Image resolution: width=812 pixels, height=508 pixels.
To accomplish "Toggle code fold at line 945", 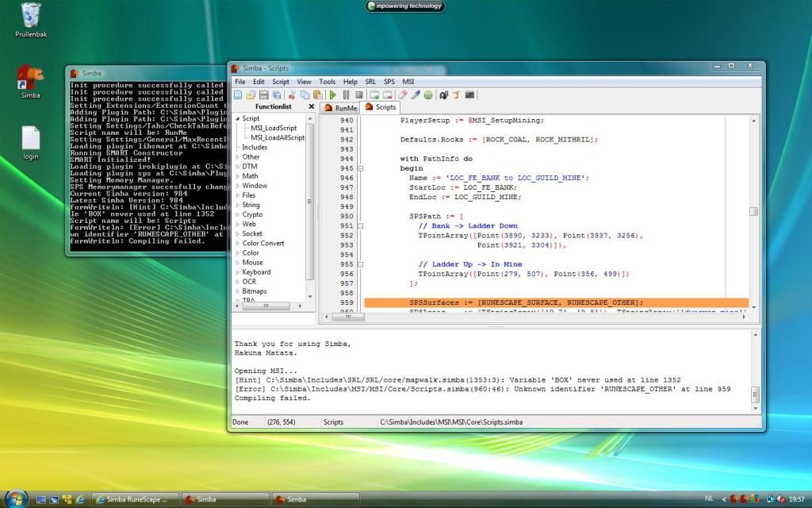I will pos(361,168).
